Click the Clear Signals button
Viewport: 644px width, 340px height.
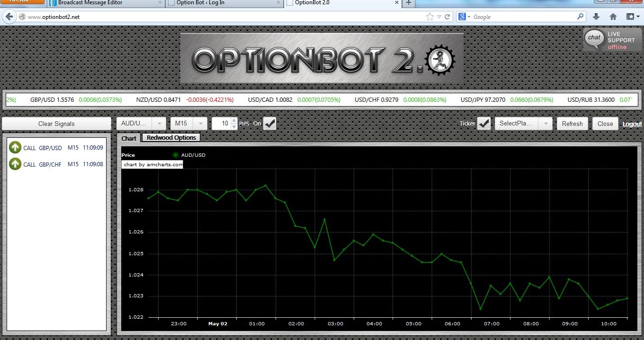point(56,124)
